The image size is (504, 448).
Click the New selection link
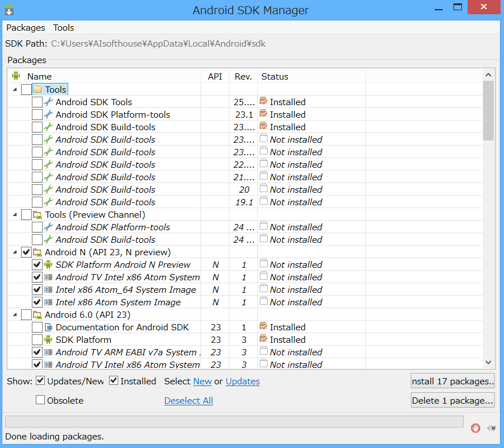coord(202,381)
